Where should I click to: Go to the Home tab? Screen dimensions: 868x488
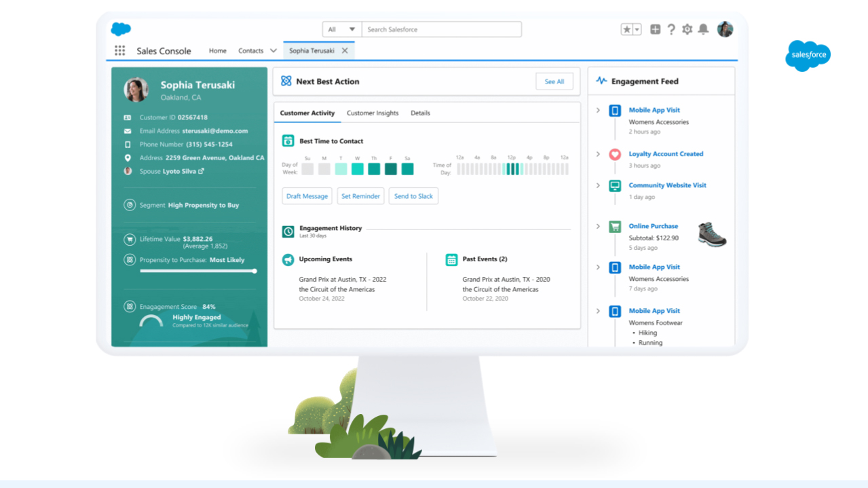[x=218, y=51]
